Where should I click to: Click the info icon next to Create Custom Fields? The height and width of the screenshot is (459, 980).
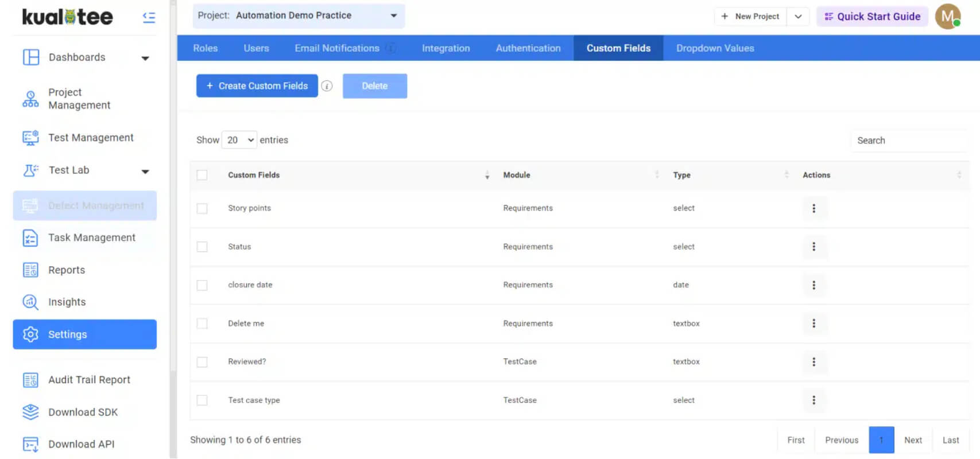pyautogui.click(x=327, y=86)
